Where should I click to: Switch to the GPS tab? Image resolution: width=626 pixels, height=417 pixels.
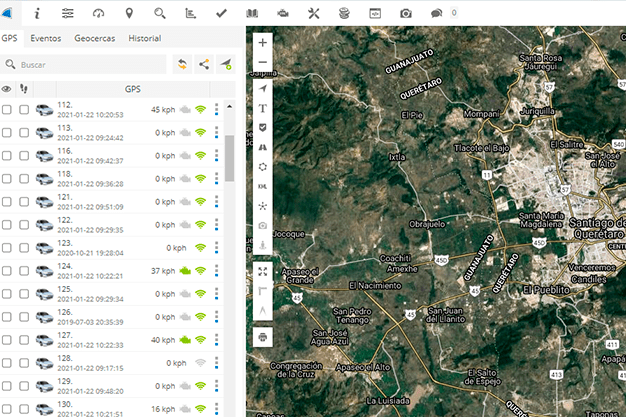(x=10, y=38)
